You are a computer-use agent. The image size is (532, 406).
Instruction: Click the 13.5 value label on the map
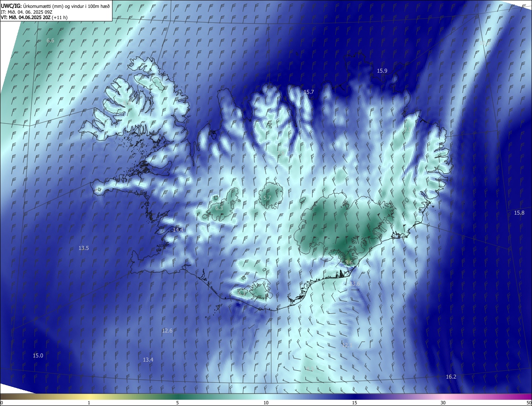(x=84, y=248)
